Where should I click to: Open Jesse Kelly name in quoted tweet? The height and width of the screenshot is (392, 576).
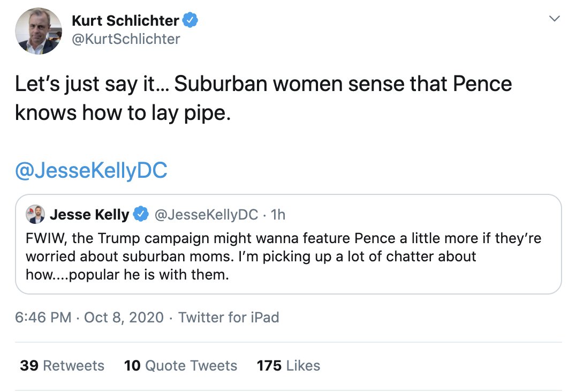tap(89, 215)
